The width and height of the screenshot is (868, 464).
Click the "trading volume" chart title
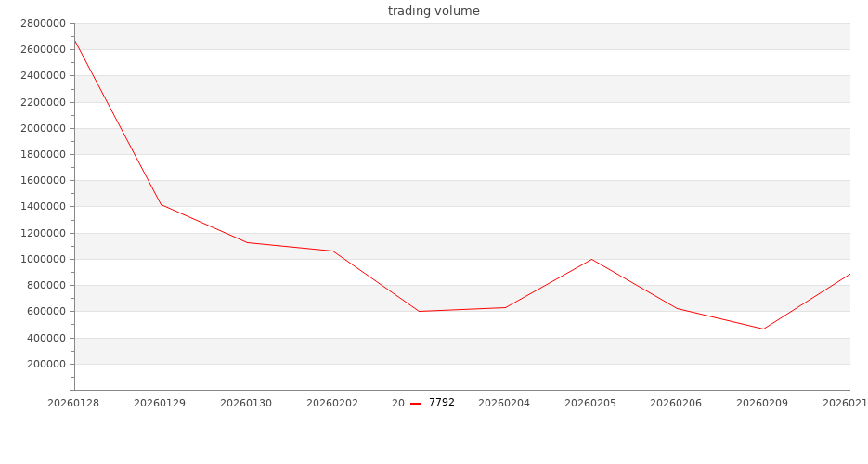tap(434, 11)
